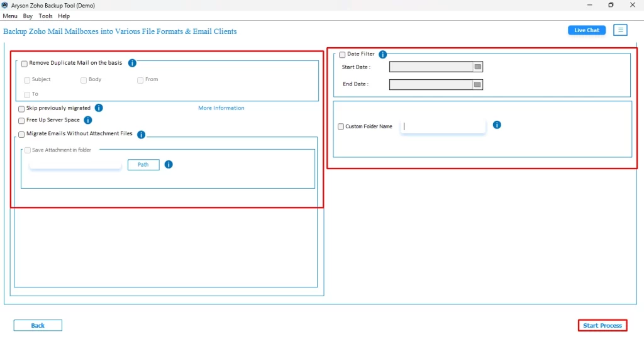Open the More Information link
Viewport: 644px width, 339px height.
221,108
